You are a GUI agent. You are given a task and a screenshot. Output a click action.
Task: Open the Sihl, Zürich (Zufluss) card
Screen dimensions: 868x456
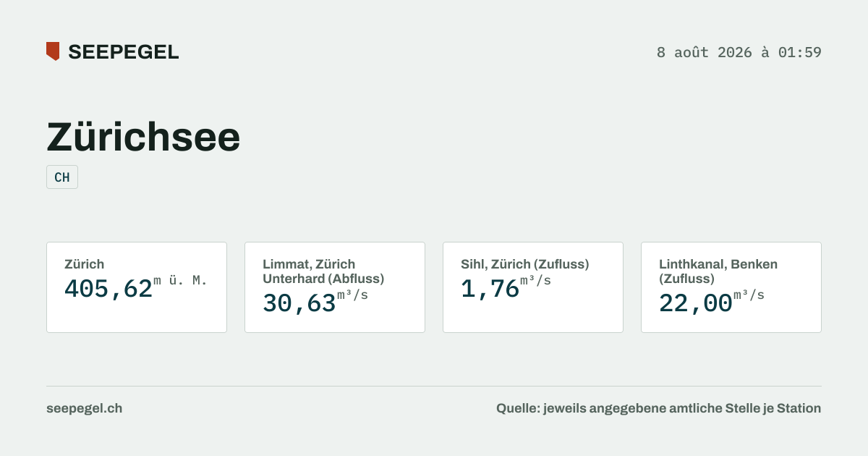pyautogui.click(x=533, y=287)
